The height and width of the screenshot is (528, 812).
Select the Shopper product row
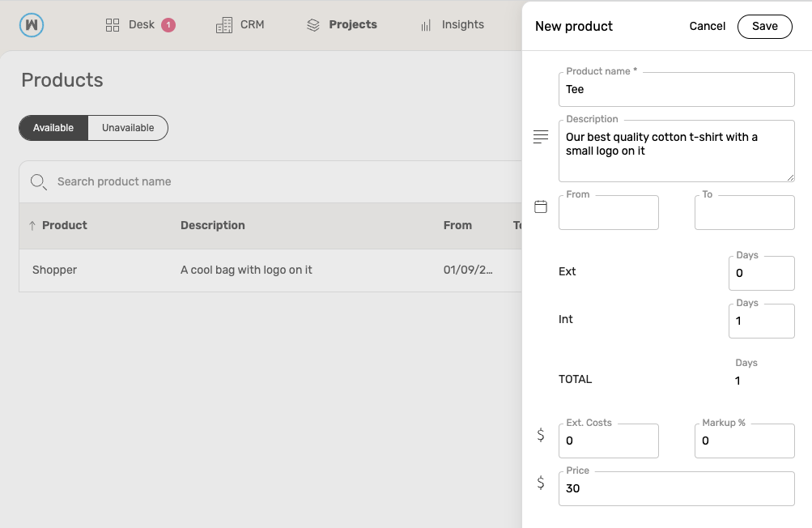pyautogui.click(x=270, y=270)
